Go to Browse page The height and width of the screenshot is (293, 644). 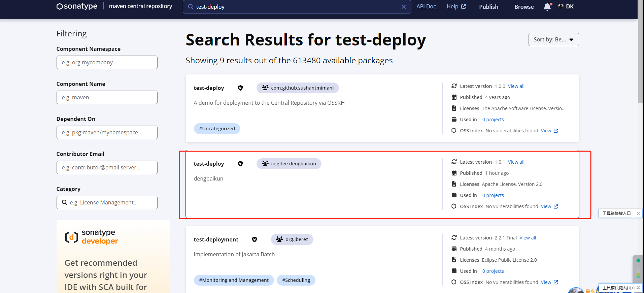[x=524, y=7]
